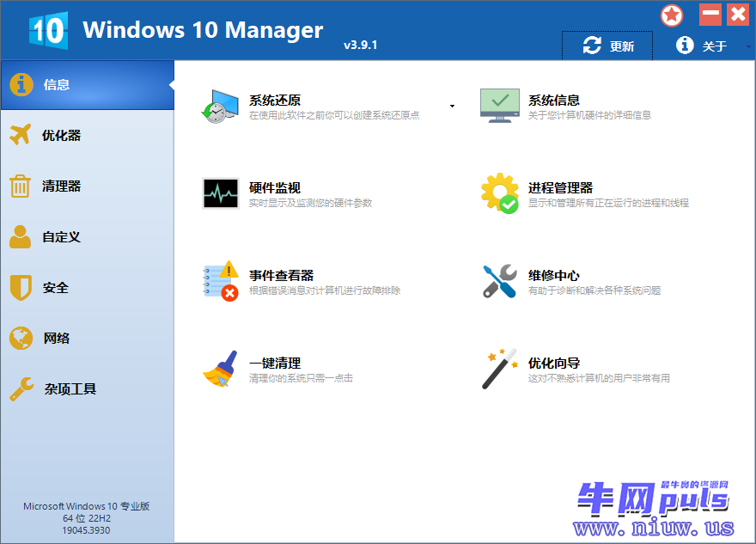The height and width of the screenshot is (544, 756).
Task: Click description 实时显示及监测您的硬件参数
Action: 310,203
